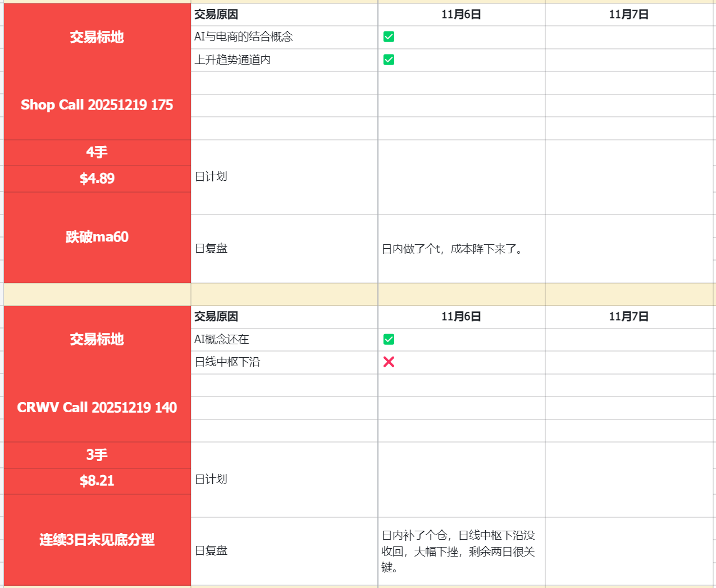
Task: Select Shop Call 20251219 175 cell
Action: [x=97, y=105]
